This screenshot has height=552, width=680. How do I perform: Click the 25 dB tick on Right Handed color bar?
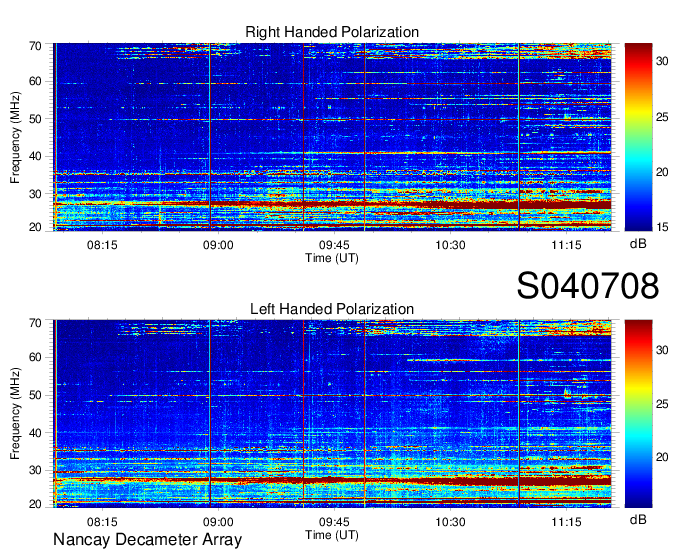[662, 117]
